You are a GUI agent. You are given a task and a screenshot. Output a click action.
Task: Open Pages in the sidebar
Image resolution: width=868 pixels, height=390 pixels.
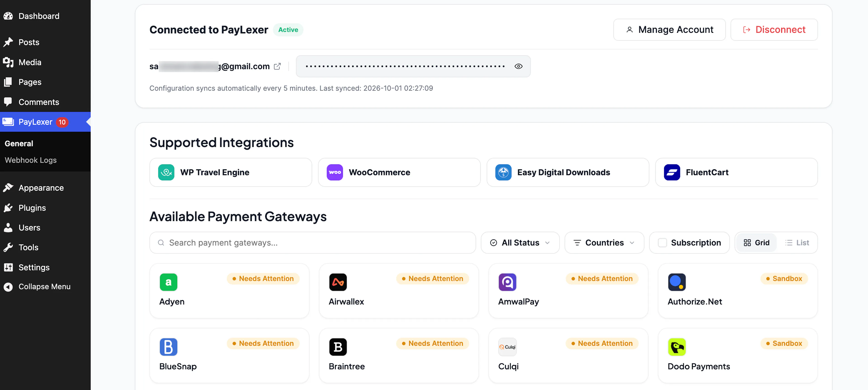coord(45,82)
